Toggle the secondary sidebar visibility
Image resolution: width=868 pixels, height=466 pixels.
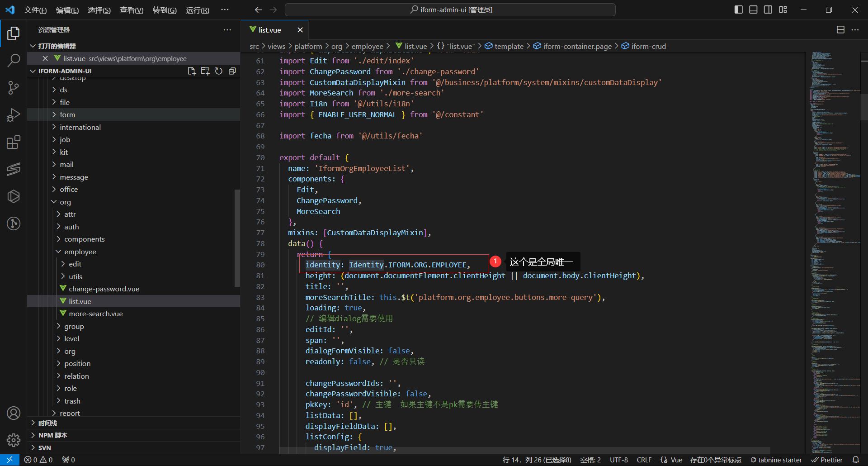click(768, 10)
